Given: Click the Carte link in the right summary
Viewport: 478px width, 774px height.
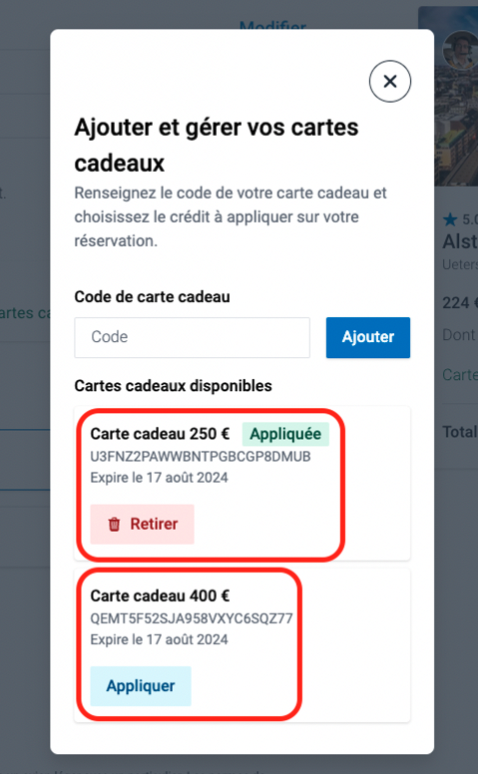Looking at the screenshot, I should (x=460, y=375).
